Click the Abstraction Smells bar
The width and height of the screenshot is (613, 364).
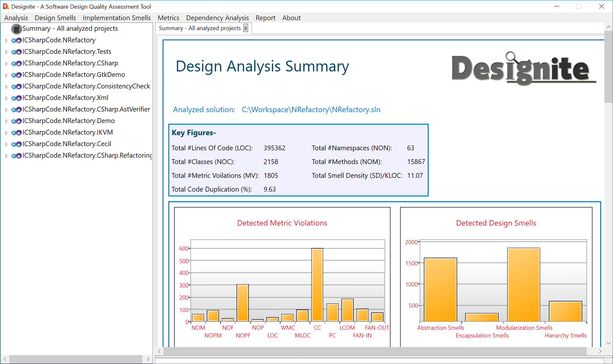pyautogui.click(x=441, y=290)
